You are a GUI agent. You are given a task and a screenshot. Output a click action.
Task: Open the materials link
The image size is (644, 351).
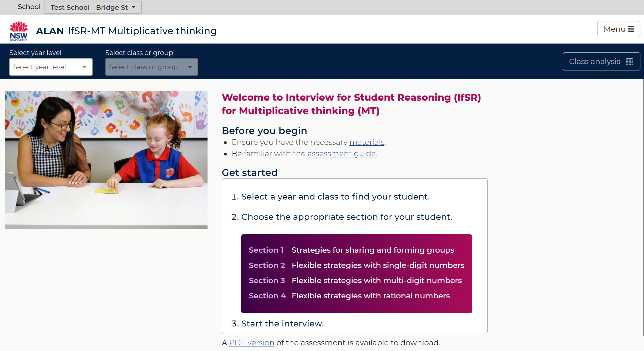click(x=367, y=142)
